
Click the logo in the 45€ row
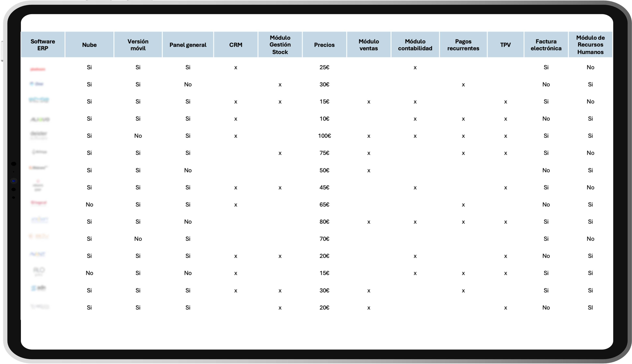tap(38, 186)
